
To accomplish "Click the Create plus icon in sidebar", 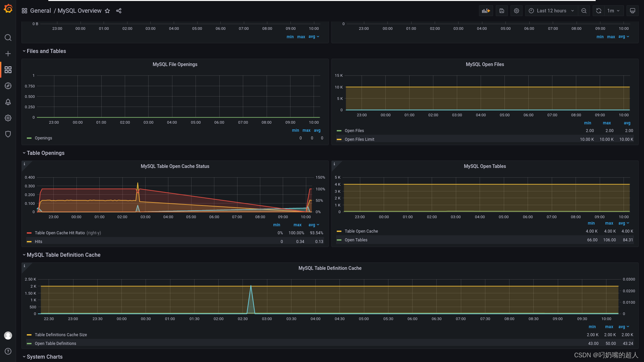I will 8,54.
